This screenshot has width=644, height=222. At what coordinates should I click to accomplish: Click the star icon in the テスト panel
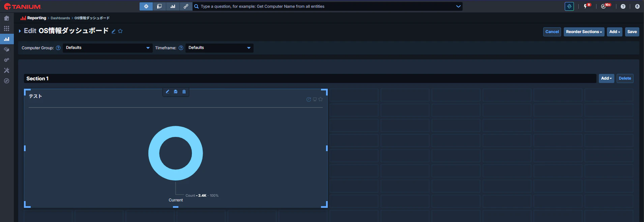click(321, 99)
